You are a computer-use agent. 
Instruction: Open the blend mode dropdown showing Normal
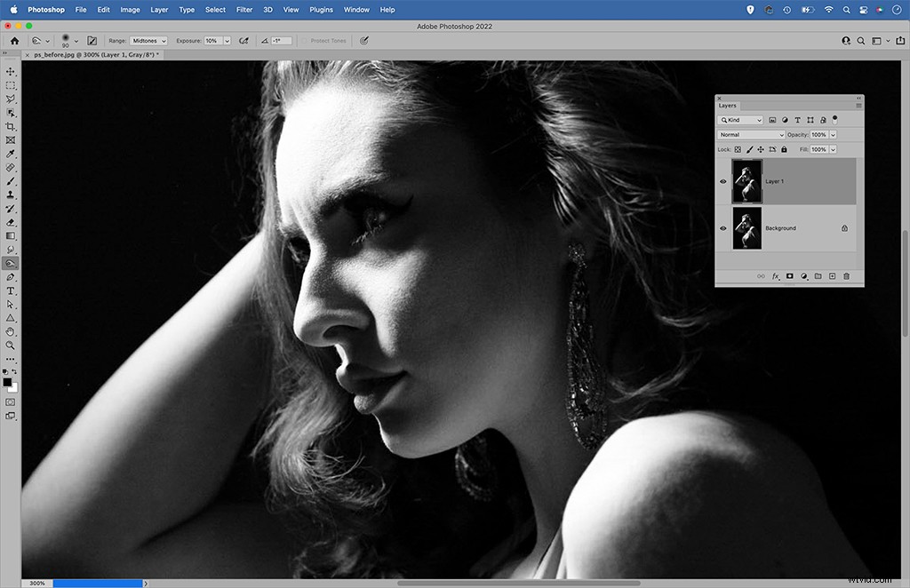(x=751, y=134)
